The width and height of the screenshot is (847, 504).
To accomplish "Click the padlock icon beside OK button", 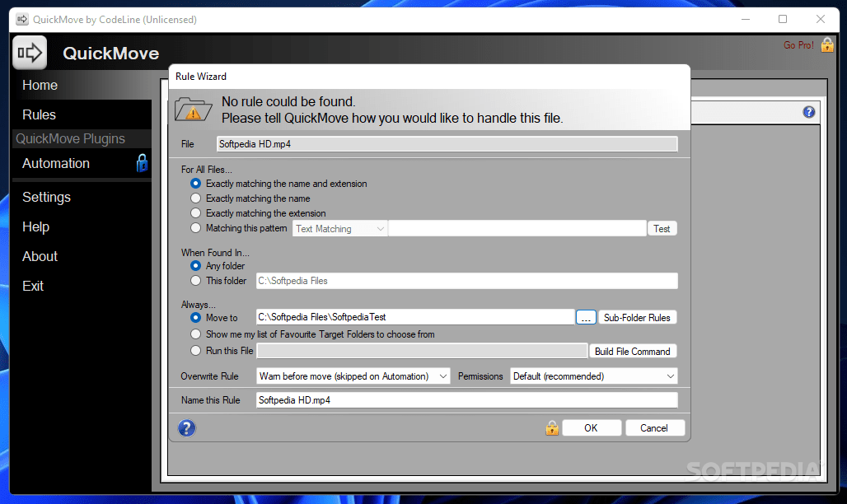I will pyautogui.click(x=551, y=428).
